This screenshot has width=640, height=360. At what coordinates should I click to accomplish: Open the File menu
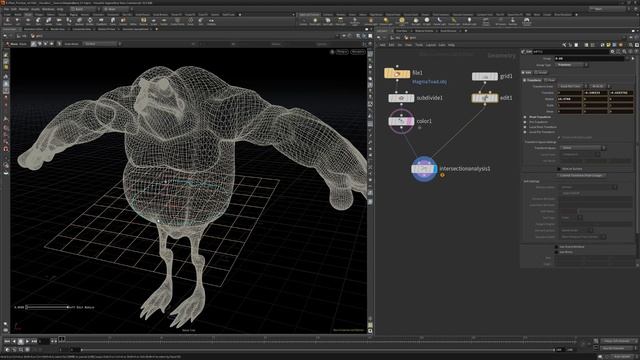coord(5,9)
